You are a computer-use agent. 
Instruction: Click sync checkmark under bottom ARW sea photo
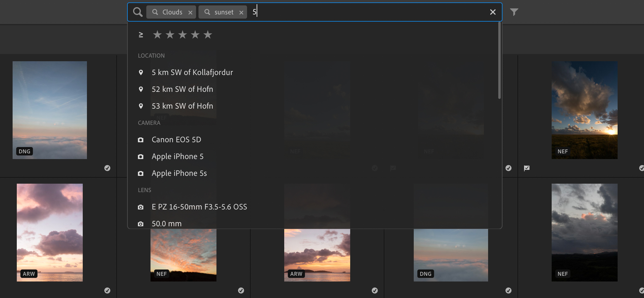375,290
